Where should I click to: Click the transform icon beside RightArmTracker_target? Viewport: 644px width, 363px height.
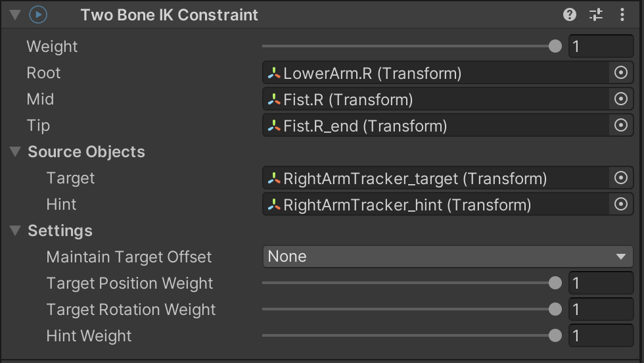(x=274, y=179)
